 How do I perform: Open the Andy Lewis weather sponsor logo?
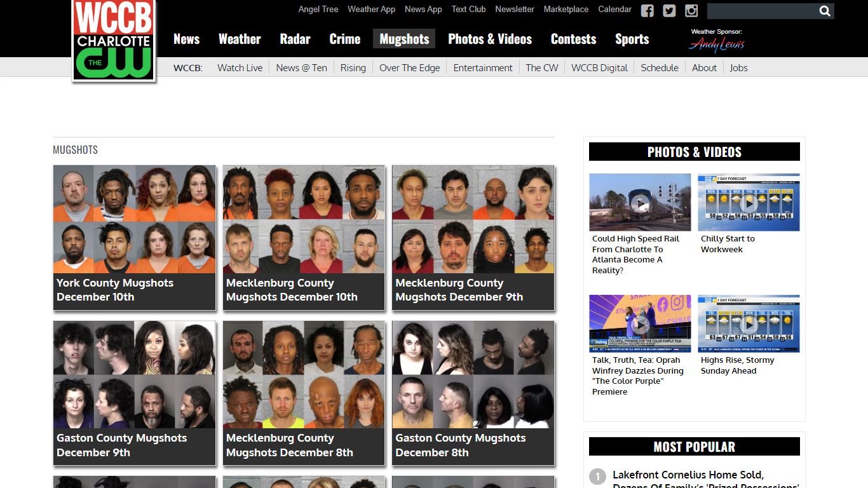716,44
